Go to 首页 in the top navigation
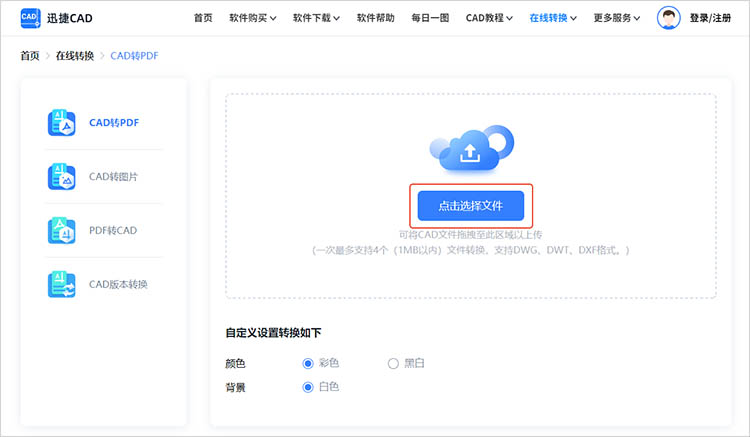Image resolution: width=750 pixels, height=437 pixels. click(x=203, y=18)
